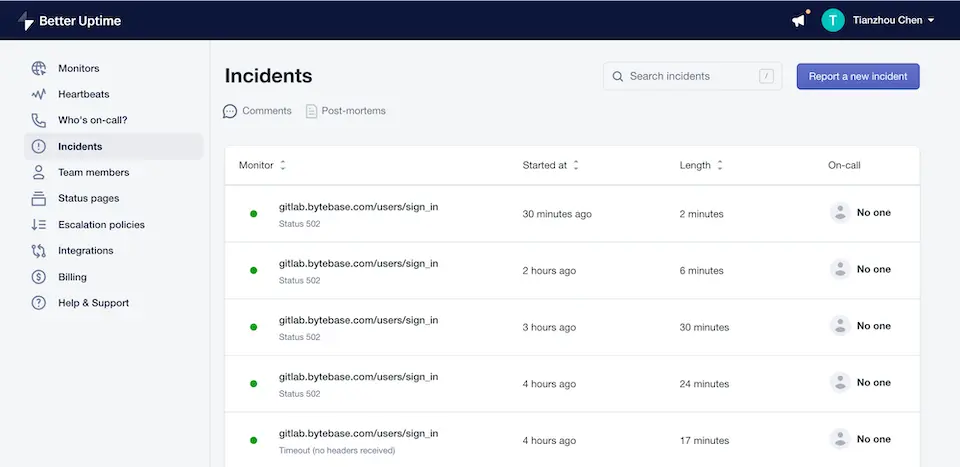Viewport: 960px width, 467px height.
Task: Click the Heartbeats pulse icon
Action: (39, 94)
